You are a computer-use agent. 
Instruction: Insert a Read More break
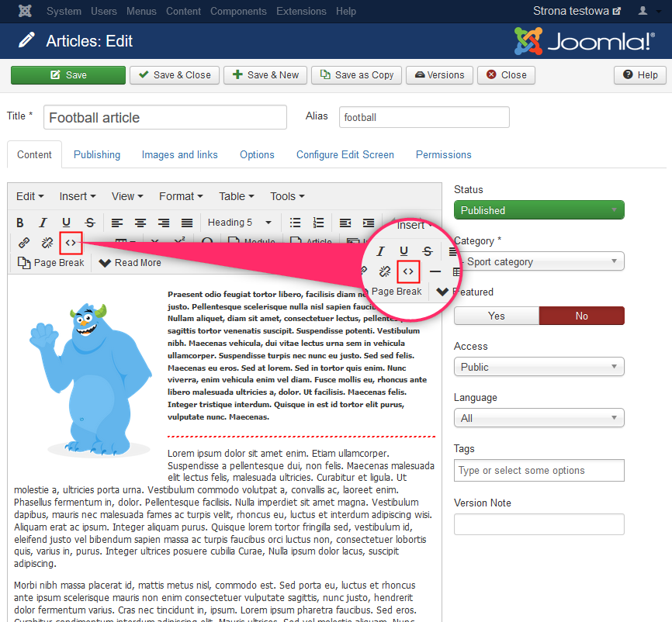[x=130, y=263]
